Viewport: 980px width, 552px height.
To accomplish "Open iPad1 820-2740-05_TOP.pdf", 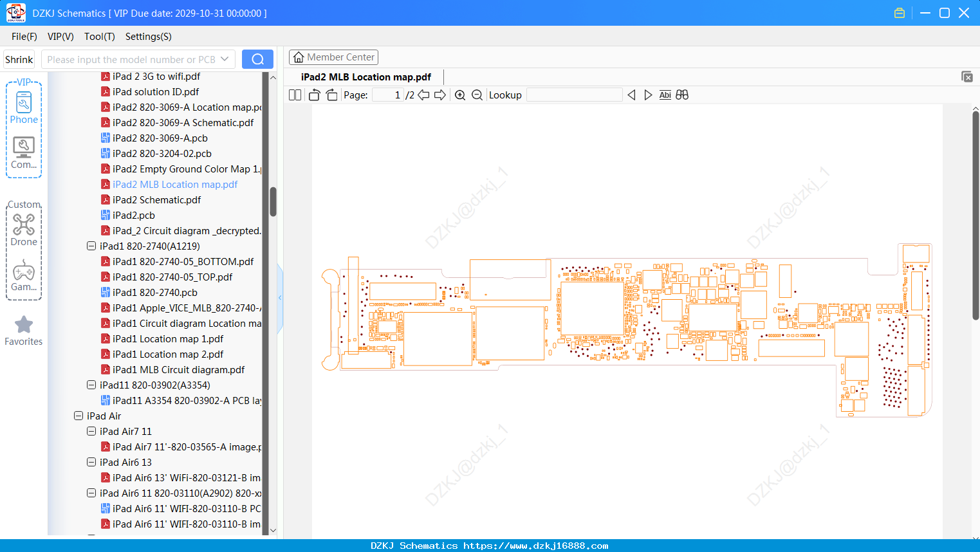I will coord(172,277).
